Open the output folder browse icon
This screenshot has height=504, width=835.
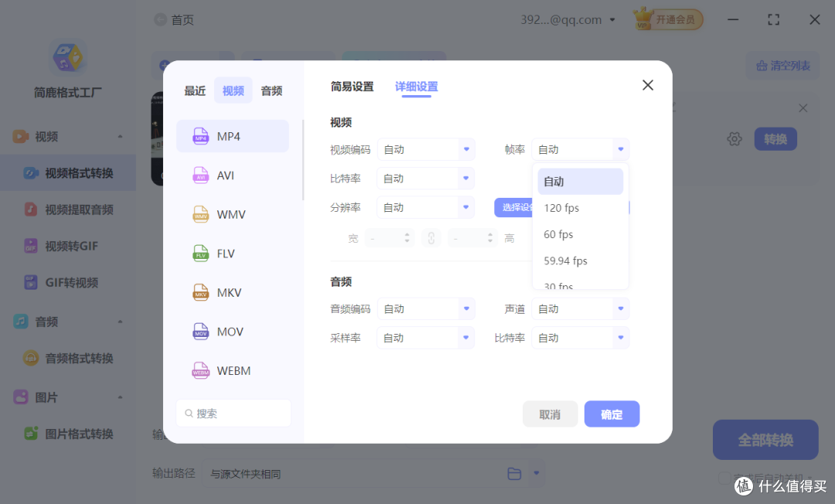point(514,474)
